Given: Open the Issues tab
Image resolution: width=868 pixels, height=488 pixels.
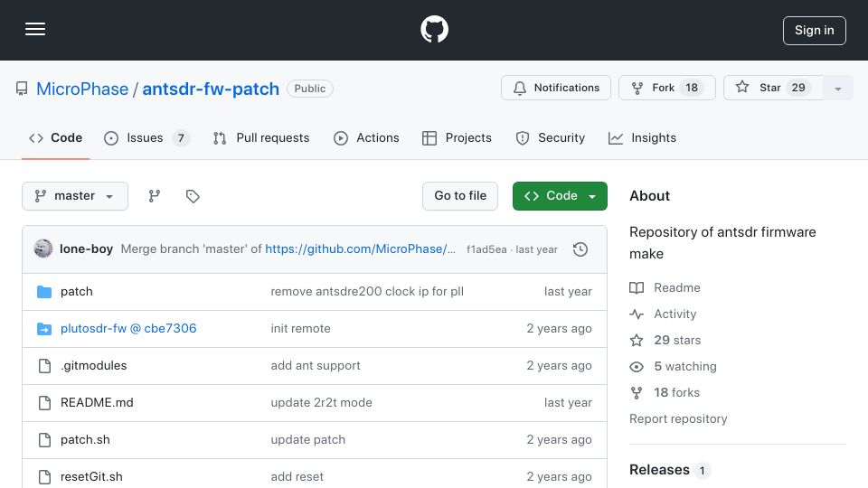Looking at the screenshot, I should [x=146, y=137].
